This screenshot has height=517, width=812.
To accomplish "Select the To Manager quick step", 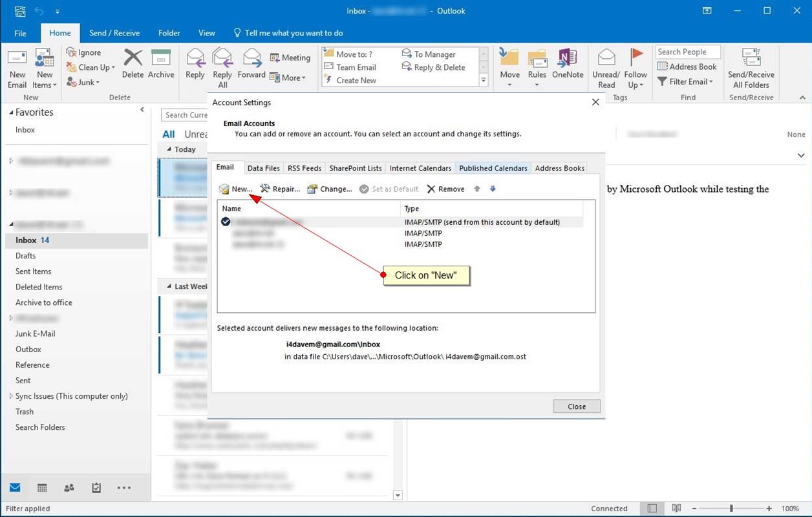I will point(429,54).
